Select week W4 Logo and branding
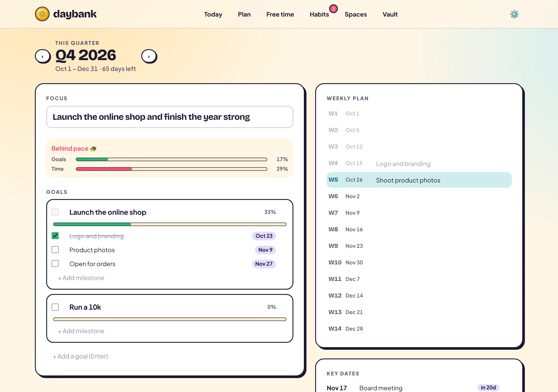This screenshot has height=392, width=558. 419,164
